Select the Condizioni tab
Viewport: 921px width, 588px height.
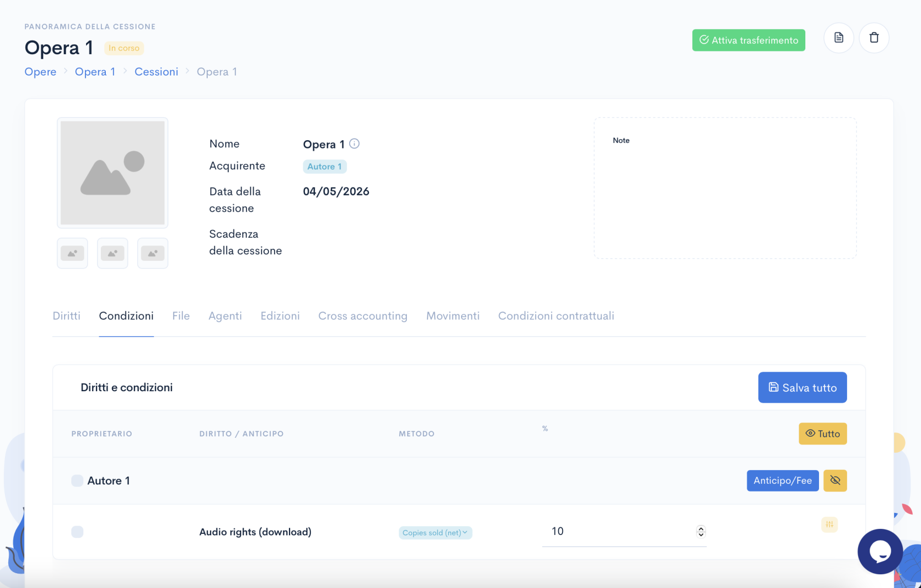click(x=126, y=316)
